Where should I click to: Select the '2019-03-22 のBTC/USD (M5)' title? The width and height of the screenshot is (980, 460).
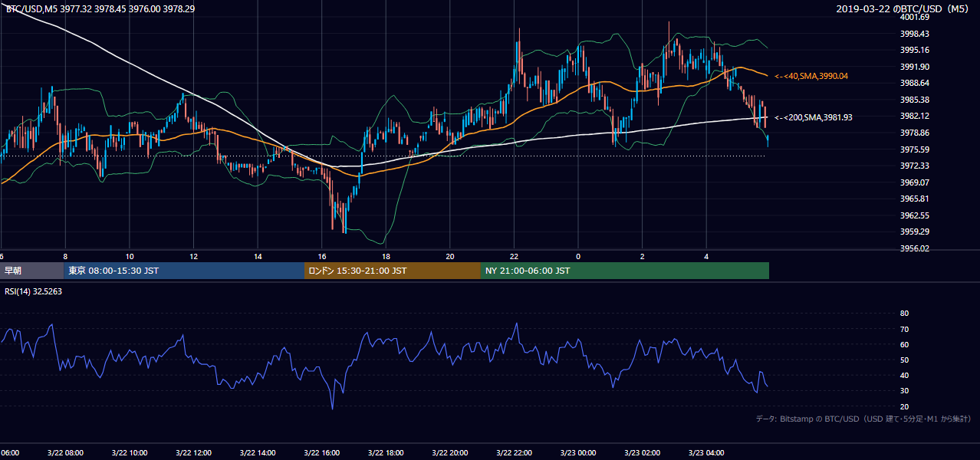tap(904, 8)
